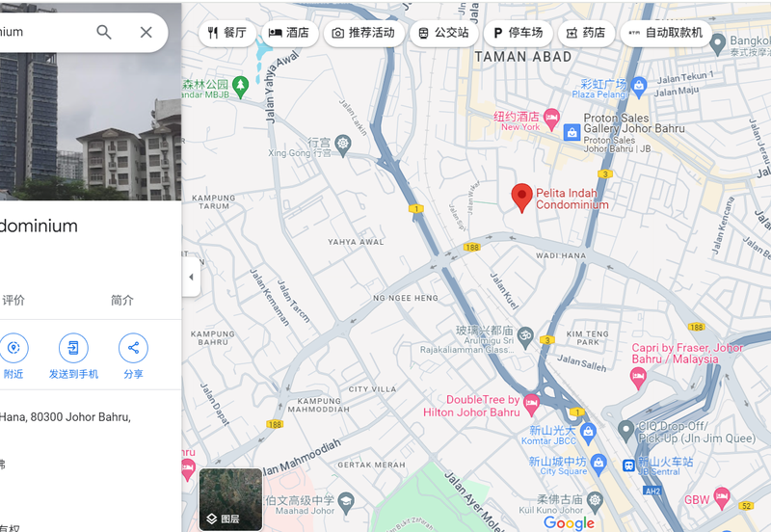Filter map by 推荐活动 things to do
The height and width of the screenshot is (532, 771).
(x=363, y=33)
